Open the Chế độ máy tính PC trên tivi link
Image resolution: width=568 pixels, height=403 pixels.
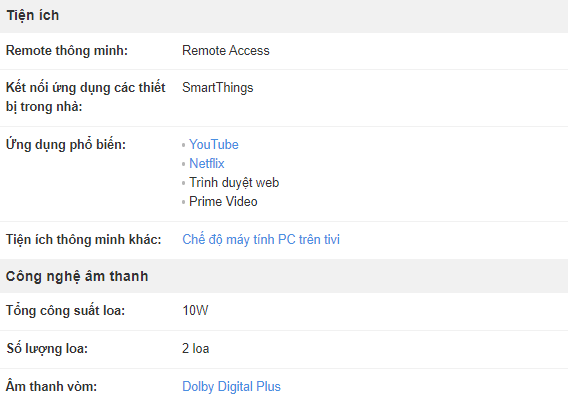[261, 239]
